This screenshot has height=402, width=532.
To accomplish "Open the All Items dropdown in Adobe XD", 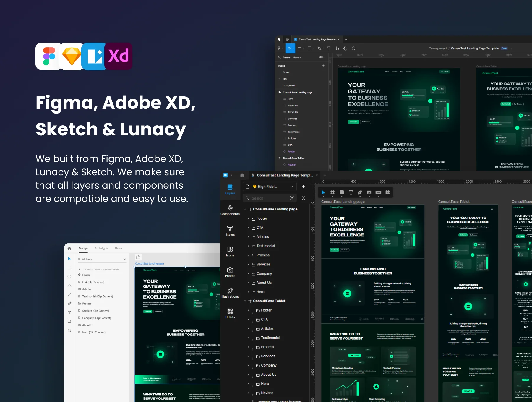I will point(102,259).
